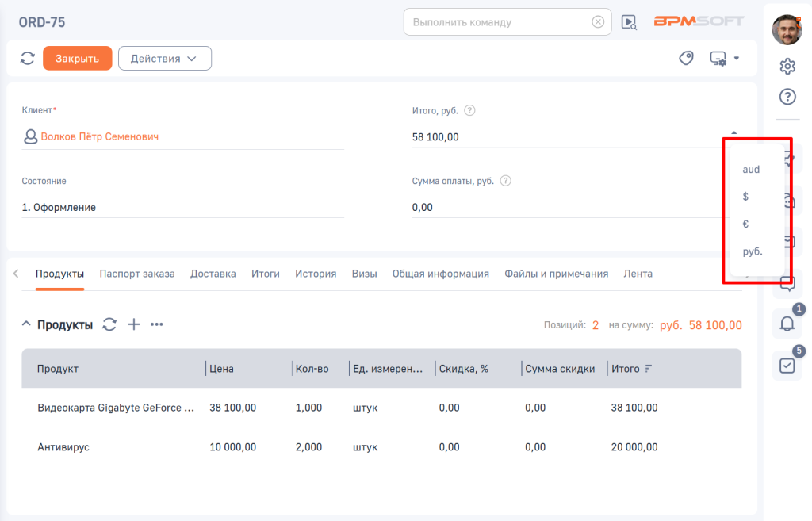Click the refresh icon beside Закрыть button
The width and height of the screenshot is (812, 521).
tap(28, 58)
